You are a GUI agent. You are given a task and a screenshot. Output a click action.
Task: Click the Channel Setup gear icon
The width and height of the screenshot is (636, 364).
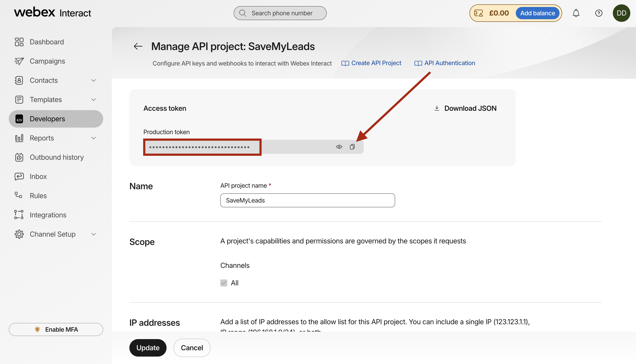(19, 234)
